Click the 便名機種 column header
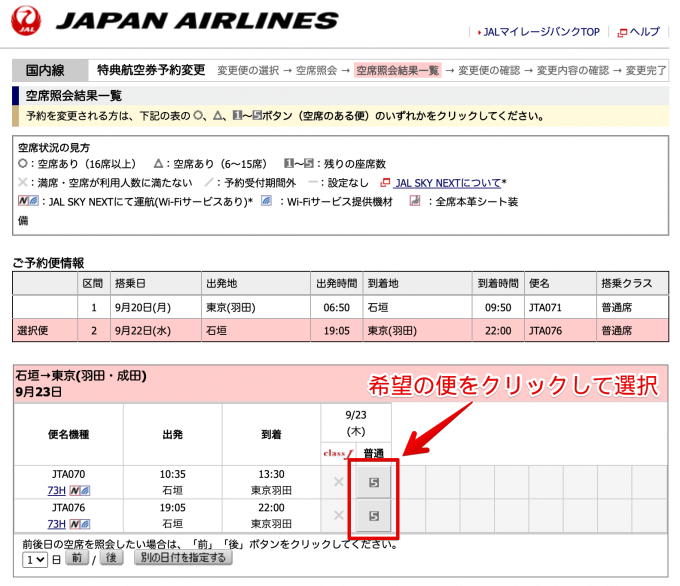The width and height of the screenshot is (680, 586). click(69, 434)
